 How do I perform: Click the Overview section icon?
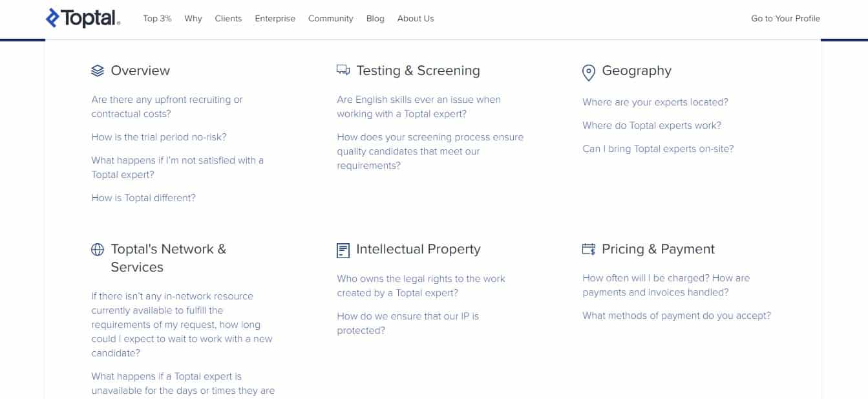(97, 70)
